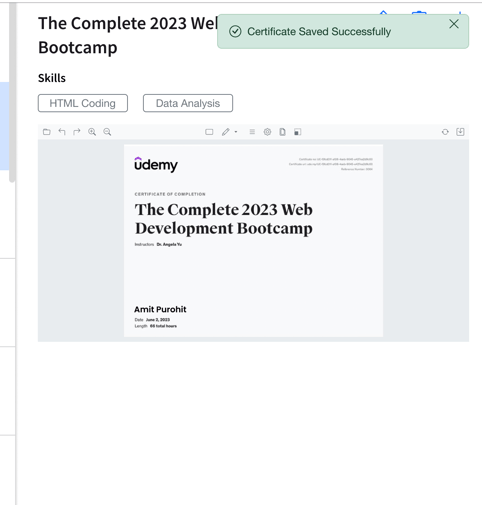Open viewer settings gear icon

267,132
